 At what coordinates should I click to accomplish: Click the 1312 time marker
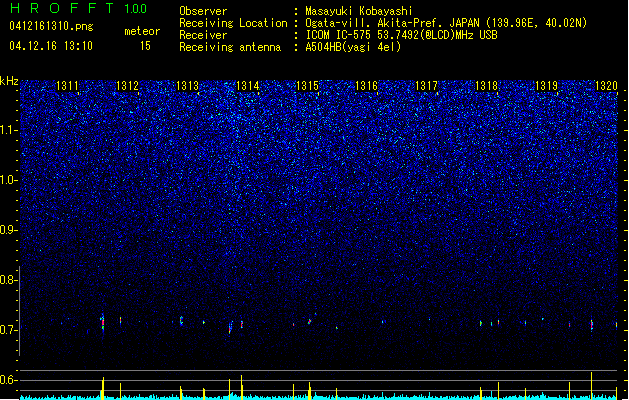[x=127, y=85]
